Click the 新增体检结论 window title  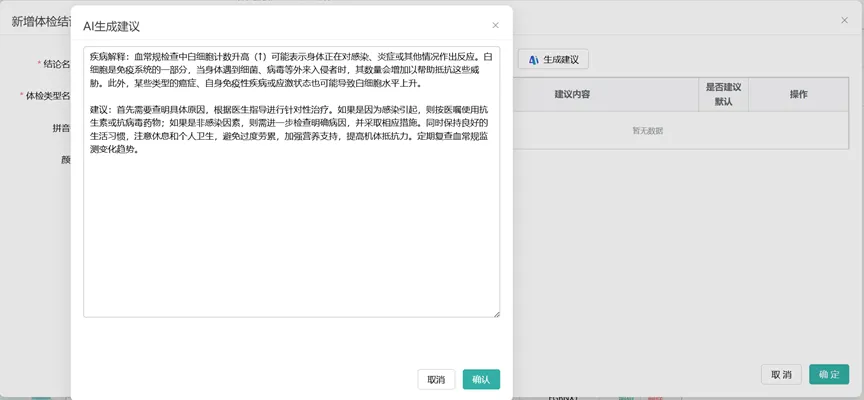tap(40, 21)
